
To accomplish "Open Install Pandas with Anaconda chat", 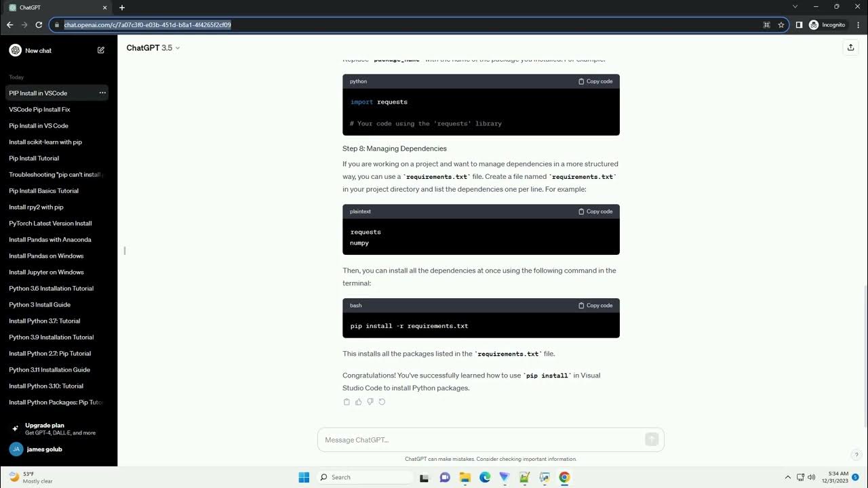I will tap(57, 239).
